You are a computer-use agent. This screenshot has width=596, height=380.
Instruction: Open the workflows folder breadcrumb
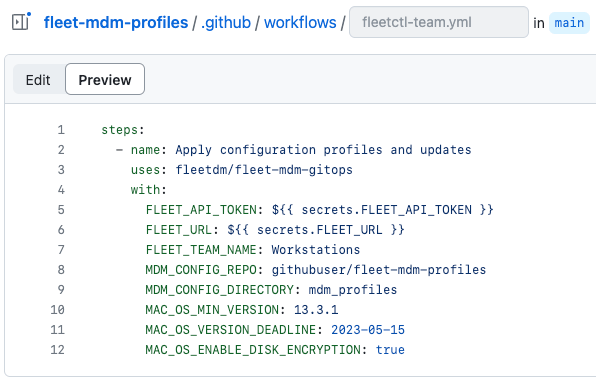tap(300, 22)
